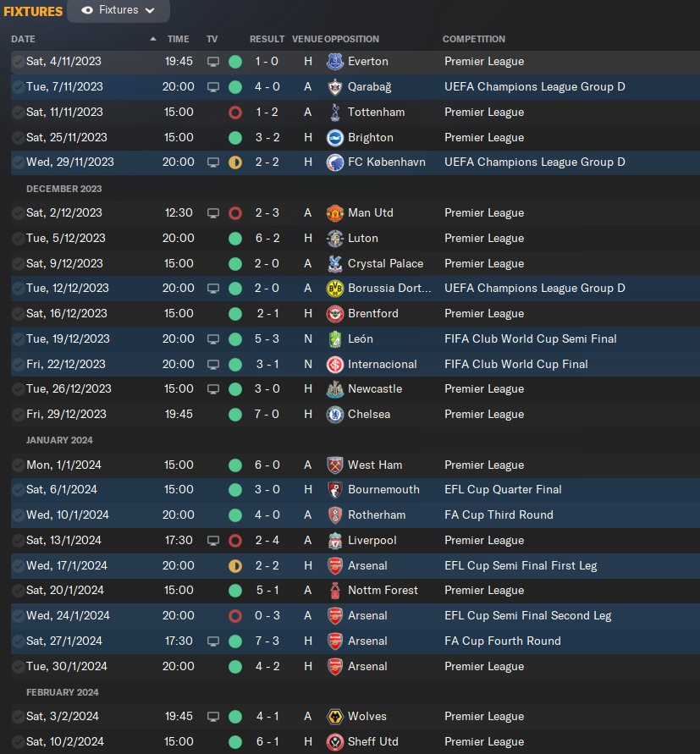Click the Man Utd crest icon

335,213
